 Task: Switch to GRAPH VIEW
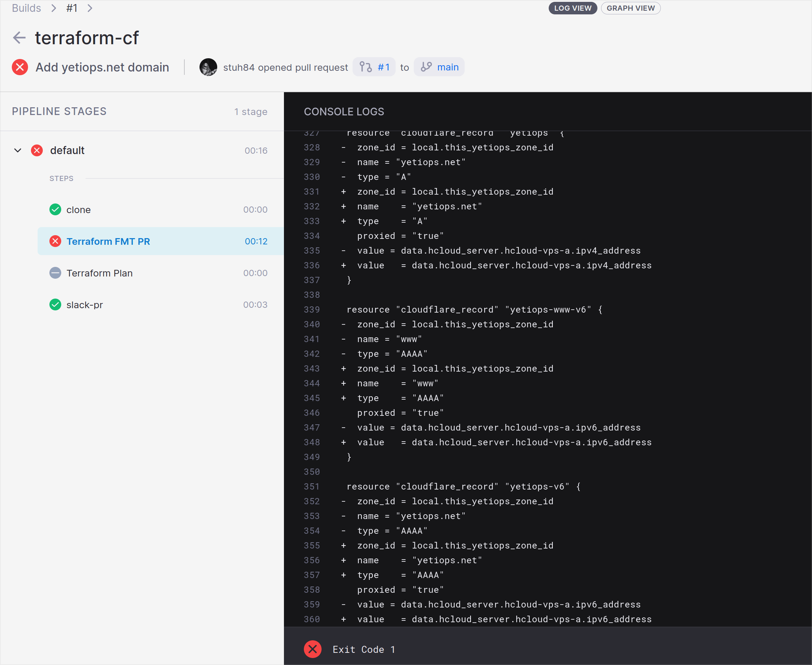coord(630,8)
